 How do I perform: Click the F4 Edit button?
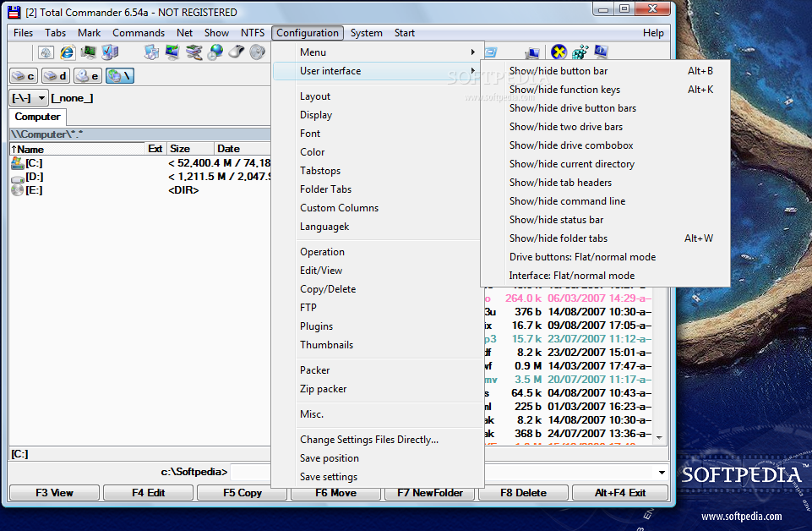(148, 493)
